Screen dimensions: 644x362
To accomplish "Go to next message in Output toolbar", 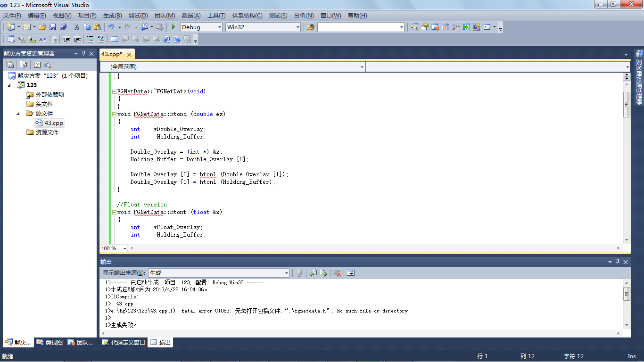I will click(323, 273).
